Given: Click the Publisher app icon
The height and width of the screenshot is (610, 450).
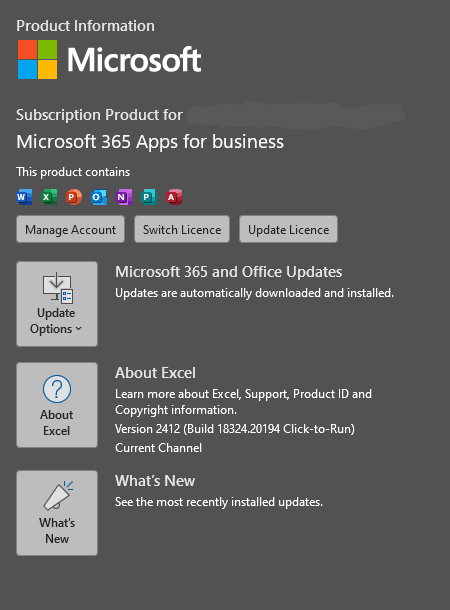Looking at the screenshot, I should point(149,197).
